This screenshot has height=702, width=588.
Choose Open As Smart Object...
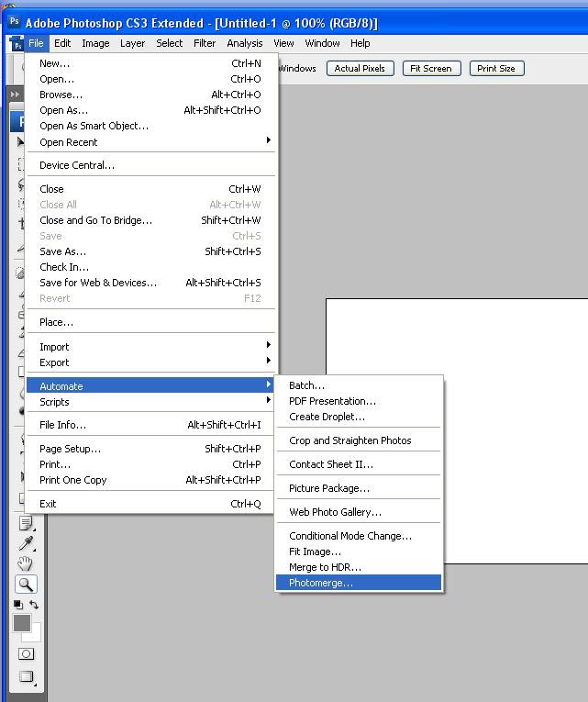tap(150, 126)
